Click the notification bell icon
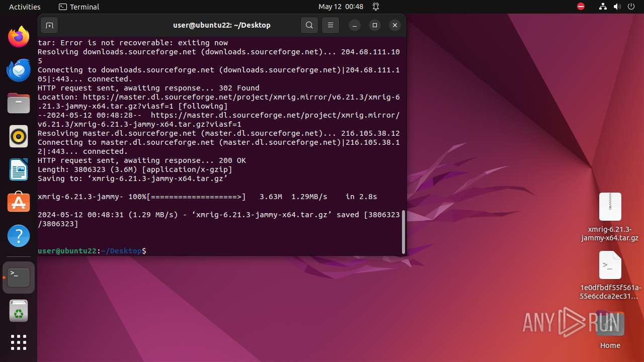The image size is (644, 362). pos(376,7)
